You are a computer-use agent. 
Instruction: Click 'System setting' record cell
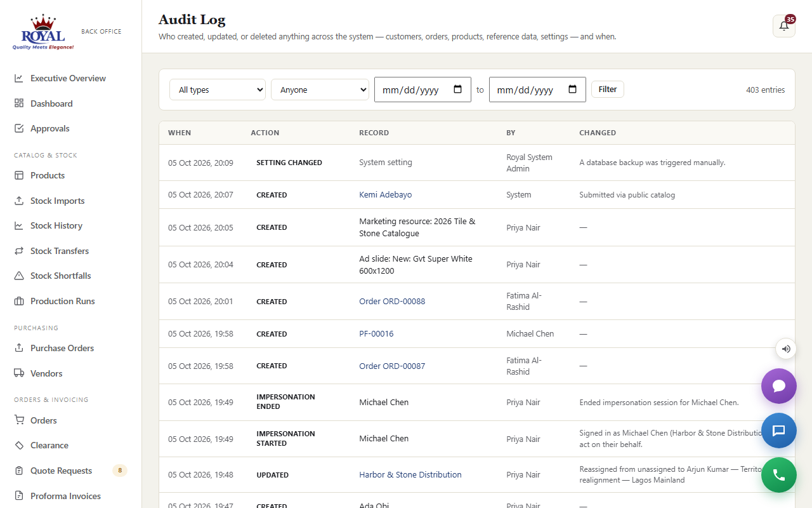pyautogui.click(x=386, y=163)
